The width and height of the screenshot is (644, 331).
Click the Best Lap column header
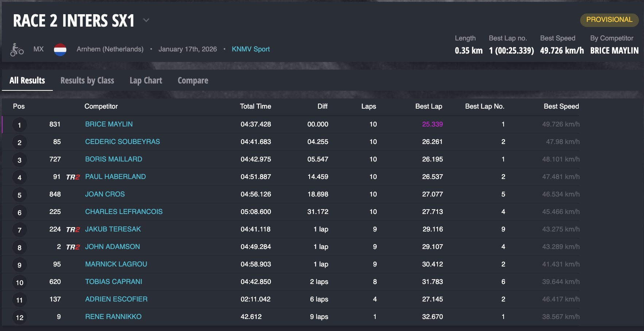[x=428, y=106]
